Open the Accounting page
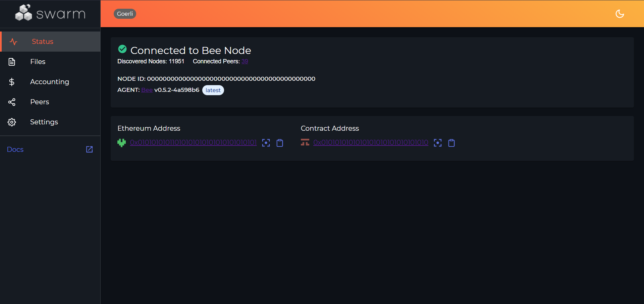The height and width of the screenshot is (304, 644). click(x=50, y=82)
